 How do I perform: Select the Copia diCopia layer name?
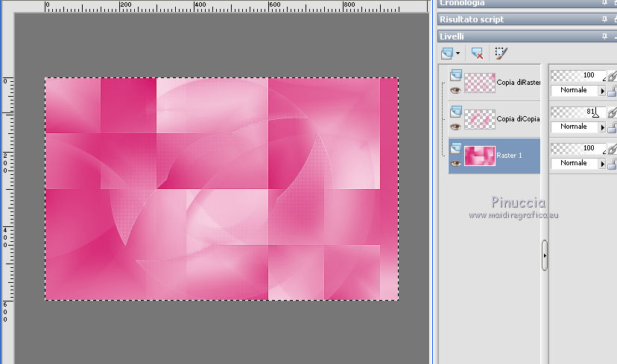[x=518, y=118]
